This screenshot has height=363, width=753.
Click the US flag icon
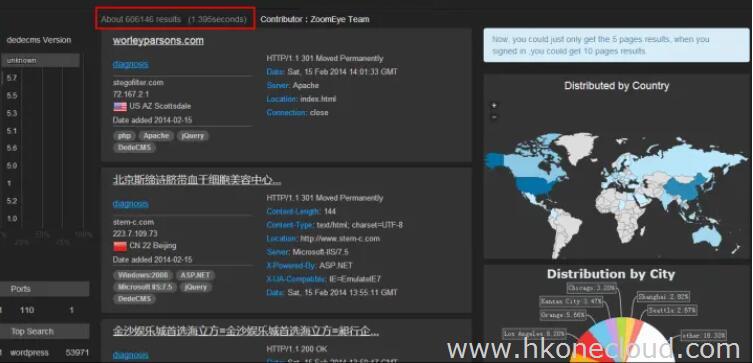click(120, 107)
